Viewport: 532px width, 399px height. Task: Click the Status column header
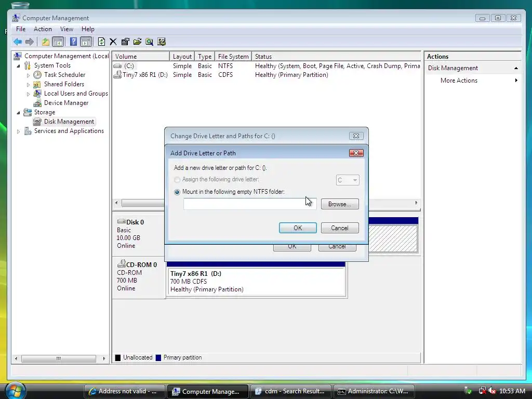pos(336,56)
